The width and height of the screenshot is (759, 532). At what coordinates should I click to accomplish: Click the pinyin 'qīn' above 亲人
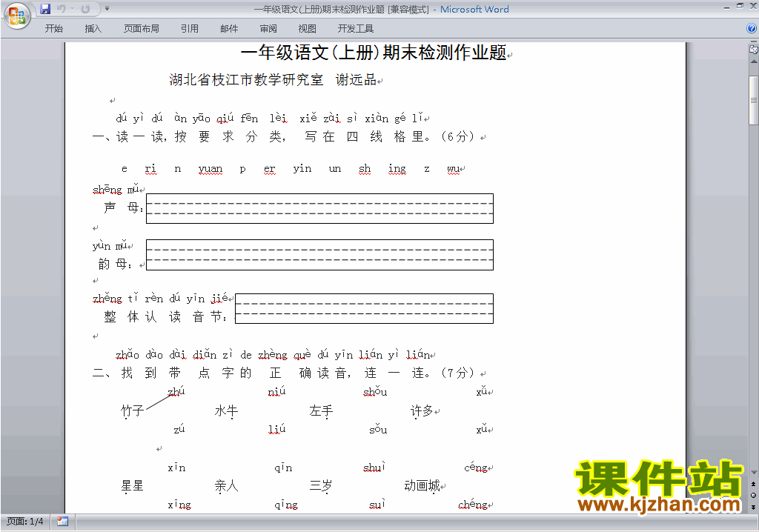coord(283,468)
